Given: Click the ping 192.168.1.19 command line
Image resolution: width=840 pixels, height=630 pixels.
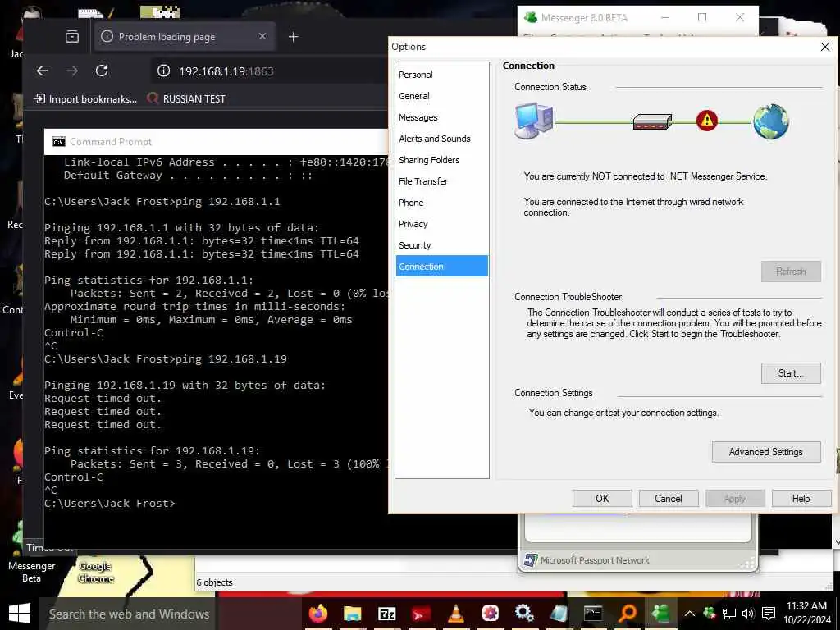Looking at the screenshot, I should (x=165, y=359).
